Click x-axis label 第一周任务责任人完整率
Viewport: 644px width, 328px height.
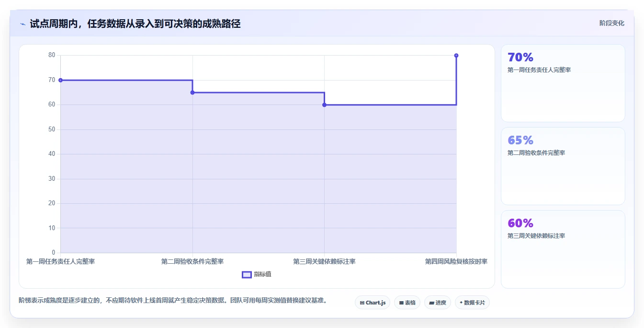tap(60, 261)
